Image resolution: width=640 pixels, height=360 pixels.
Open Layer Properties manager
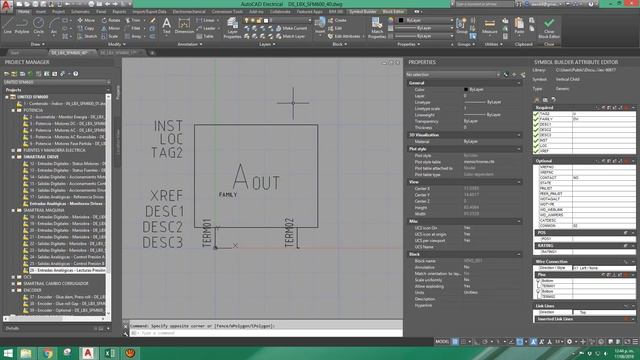pyautogui.click(x=232, y=28)
